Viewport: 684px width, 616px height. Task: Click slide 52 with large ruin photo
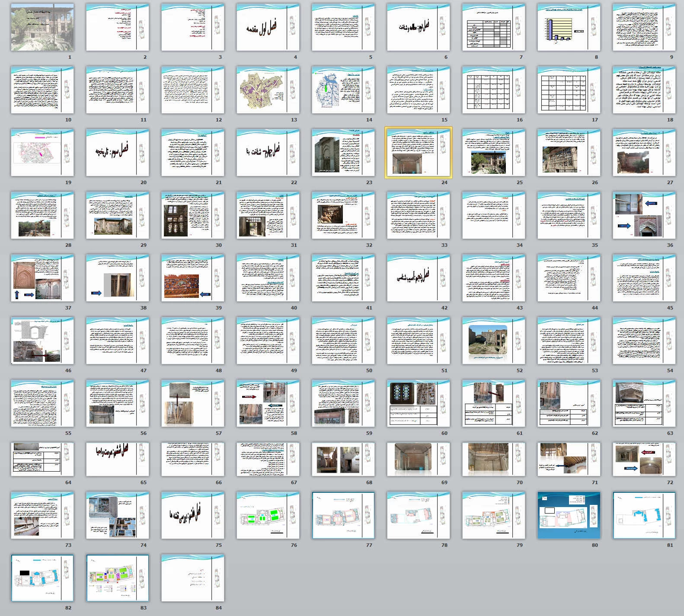click(x=493, y=341)
